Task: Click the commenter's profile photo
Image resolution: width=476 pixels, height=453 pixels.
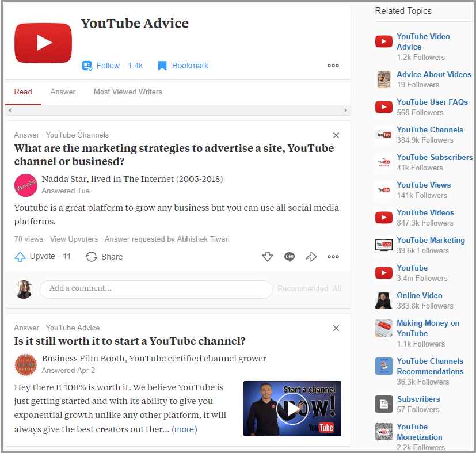Action: [24, 289]
